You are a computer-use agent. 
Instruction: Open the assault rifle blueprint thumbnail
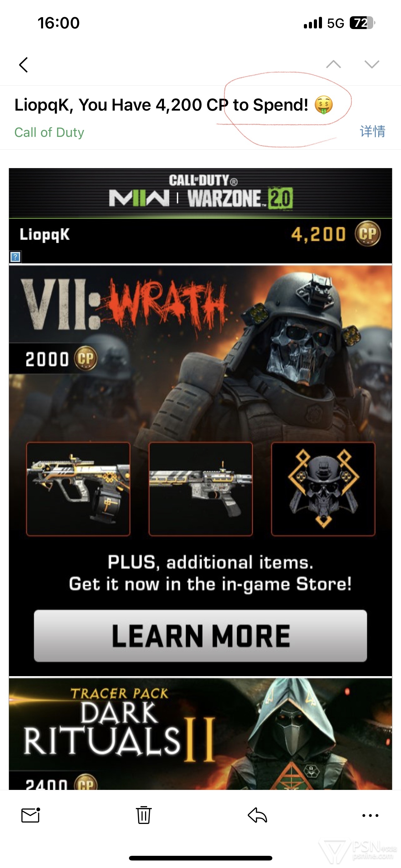(x=201, y=489)
